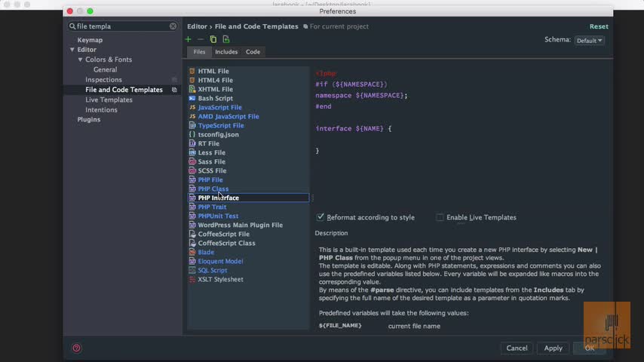
Task: Open help via the question mark icon
Action: (x=76, y=348)
